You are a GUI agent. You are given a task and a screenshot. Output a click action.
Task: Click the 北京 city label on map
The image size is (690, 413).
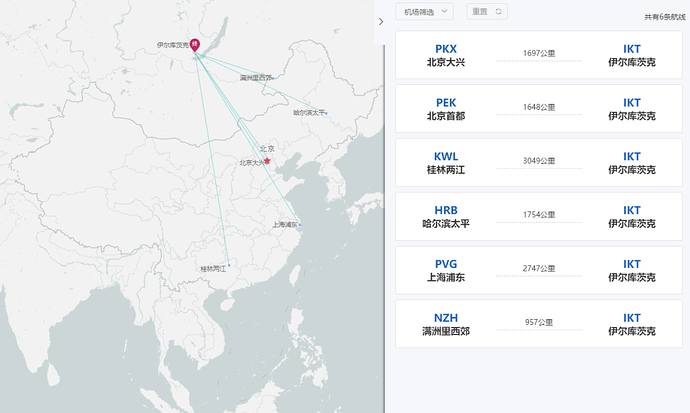pos(266,149)
